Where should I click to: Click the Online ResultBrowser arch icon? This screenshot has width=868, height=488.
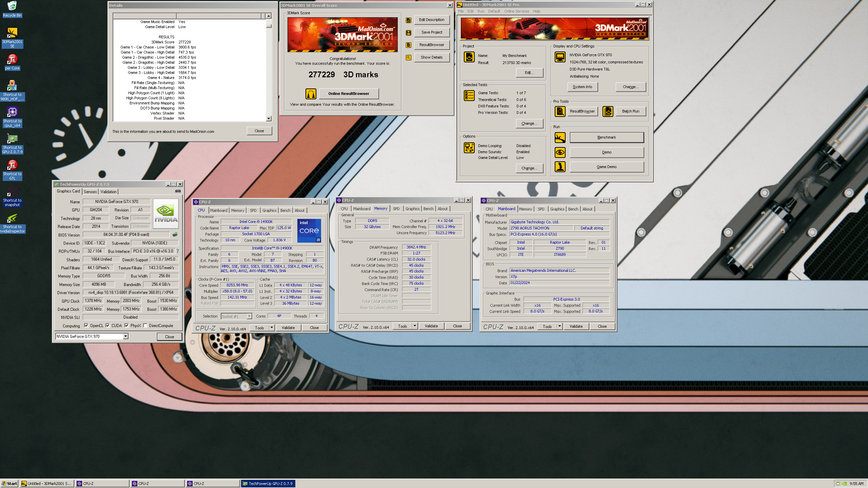point(311,94)
